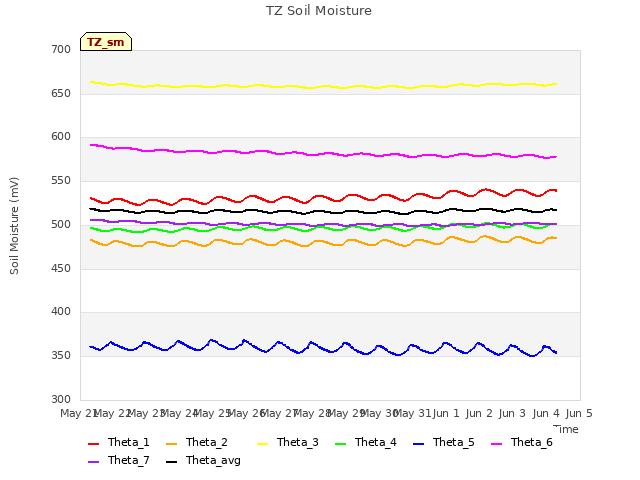Viewport: 640px width, 480px height.
Task: Click the TZ_sm label tag
Action: (106, 42)
